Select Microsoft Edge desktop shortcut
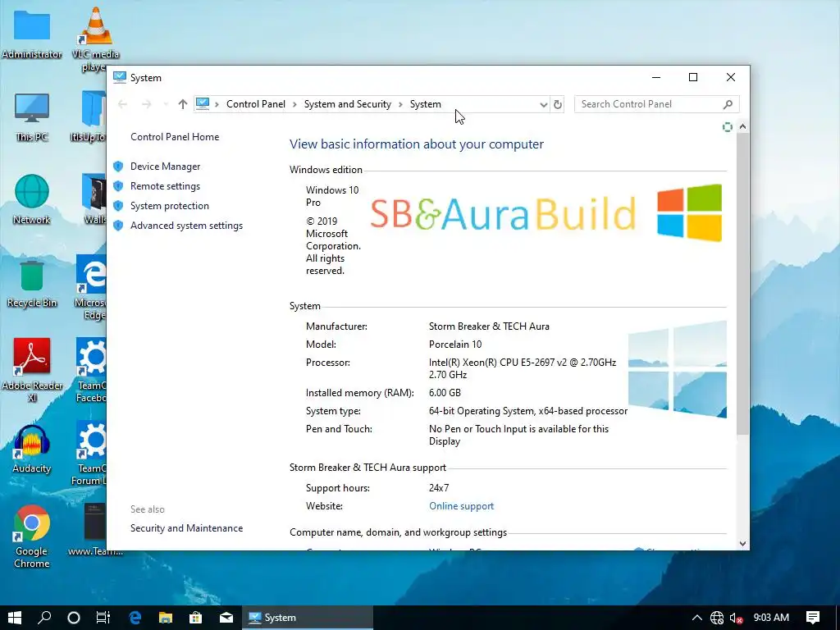840x630 pixels. (x=91, y=287)
